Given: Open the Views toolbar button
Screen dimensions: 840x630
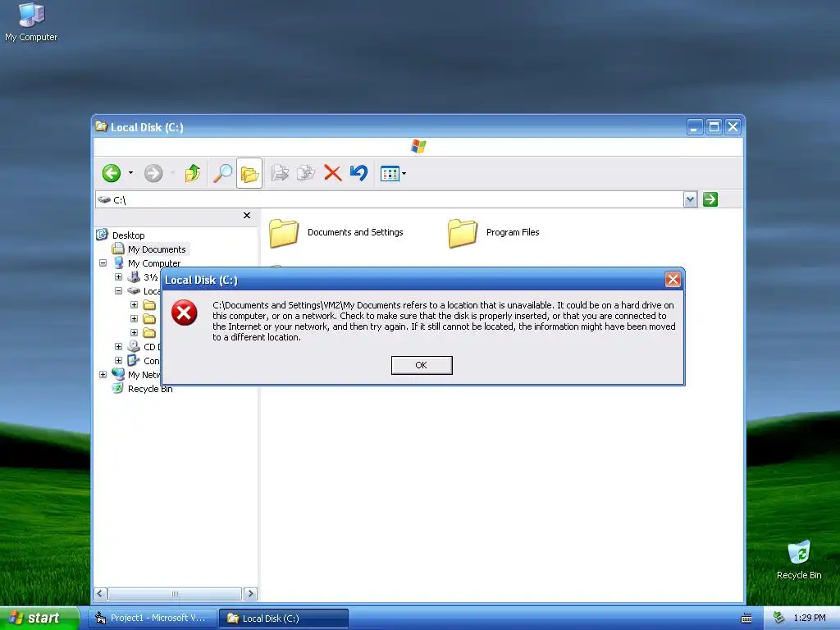Looking at the screenshot, I should click(x=390, y=174).
